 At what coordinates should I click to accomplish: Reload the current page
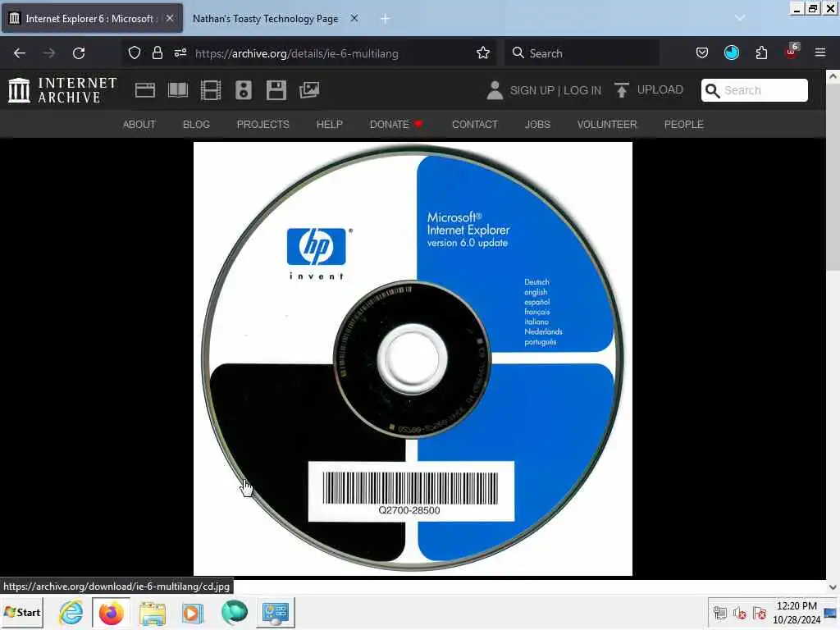[79, 53]
